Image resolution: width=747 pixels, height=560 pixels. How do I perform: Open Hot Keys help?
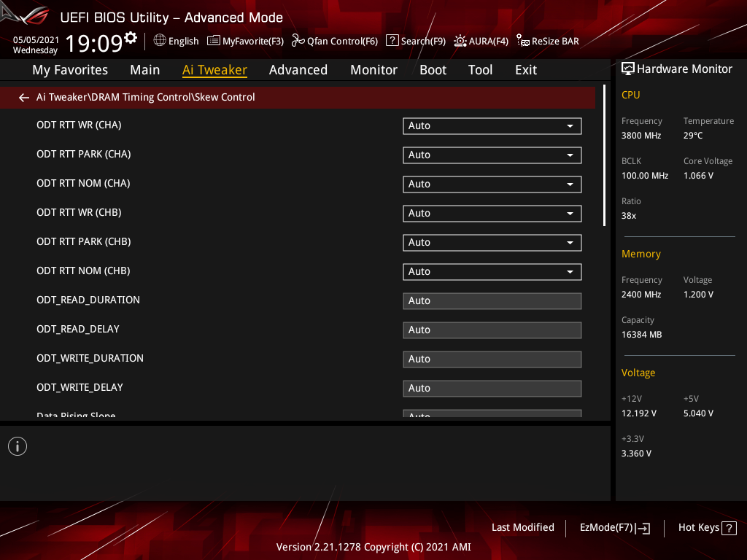click(x=708, y=528)
